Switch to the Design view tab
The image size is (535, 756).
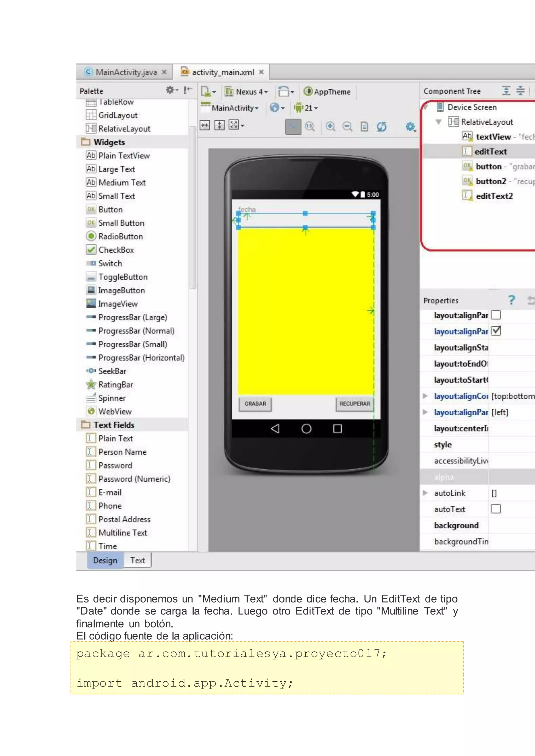(105, 560)
